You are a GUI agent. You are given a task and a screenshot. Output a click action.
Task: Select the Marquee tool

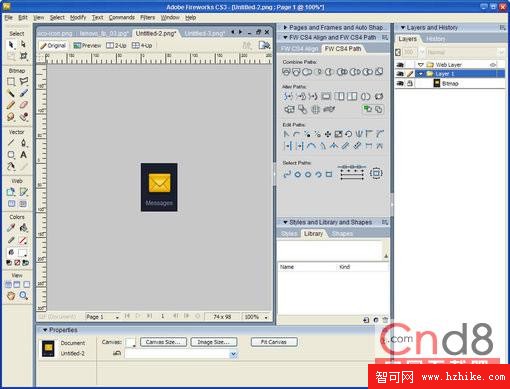11,81
